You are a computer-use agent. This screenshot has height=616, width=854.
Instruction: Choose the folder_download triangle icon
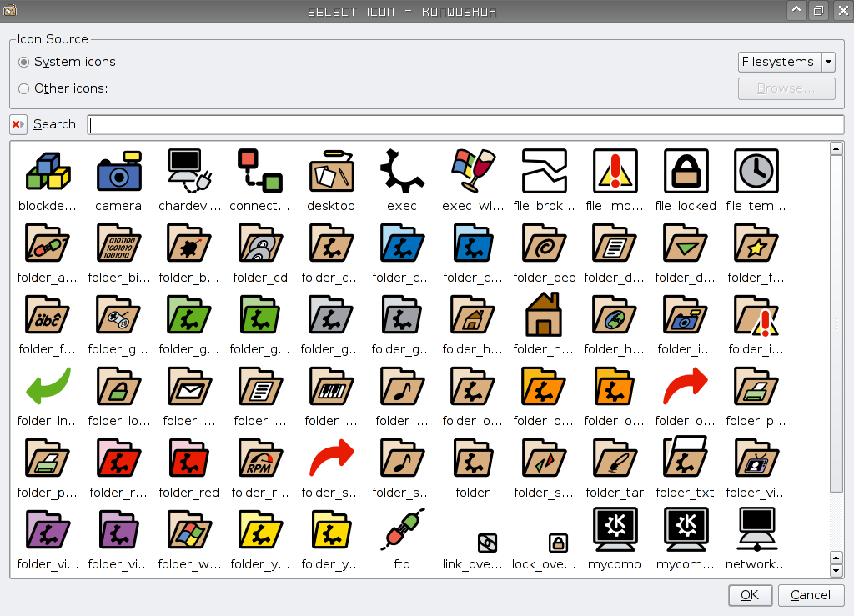coord(686,243)
